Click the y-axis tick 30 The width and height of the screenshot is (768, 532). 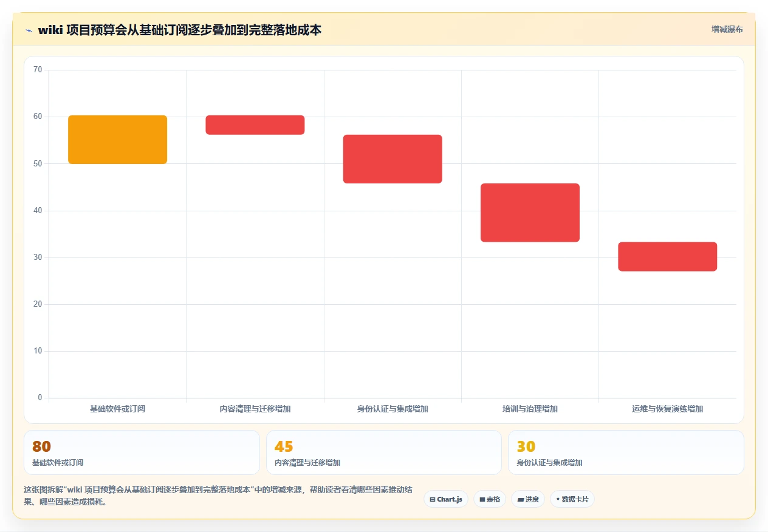[38, 257]
